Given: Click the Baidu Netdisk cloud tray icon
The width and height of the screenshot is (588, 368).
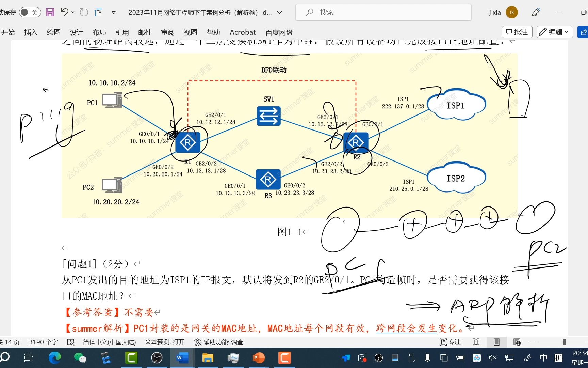Looking at the screenshot, I should [x=476, y=358].
